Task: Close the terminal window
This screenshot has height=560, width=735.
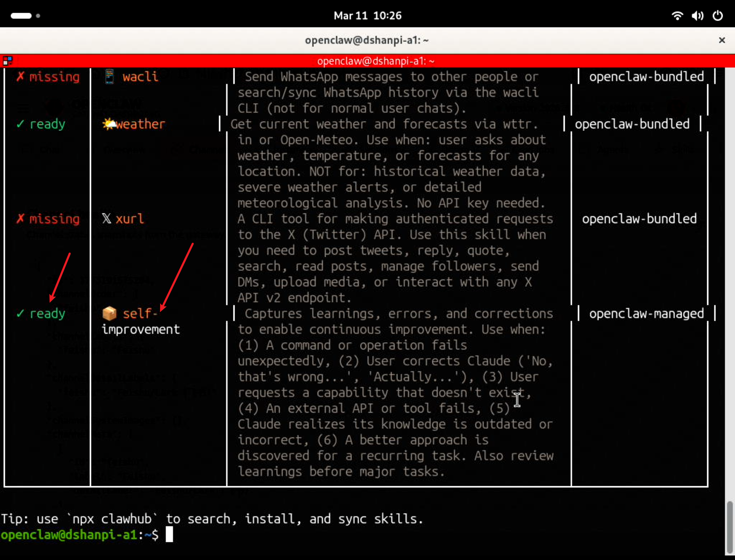Action: [x=722, y=40]
